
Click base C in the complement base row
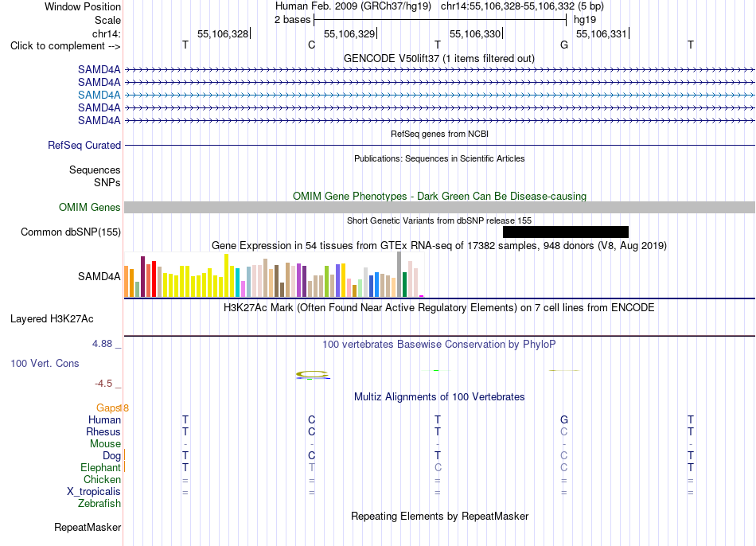311,45
